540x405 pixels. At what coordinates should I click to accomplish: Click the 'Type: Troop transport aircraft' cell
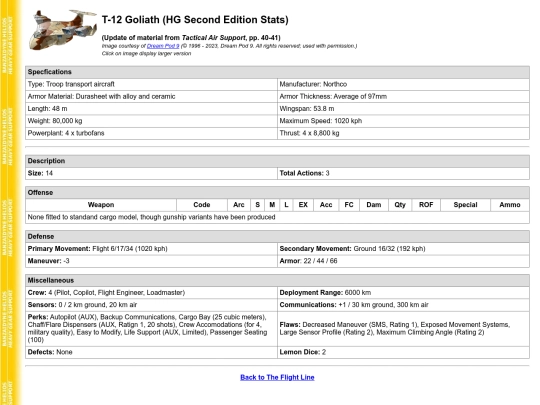[151, 84]
